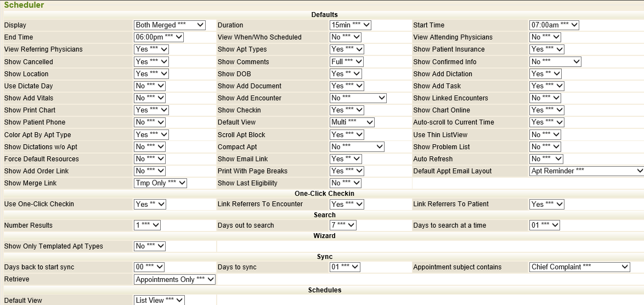This screenshot has height=305, width=644.
Task: Toggle the Use One-Click Checkin dropdown
Action: point(150,204)
